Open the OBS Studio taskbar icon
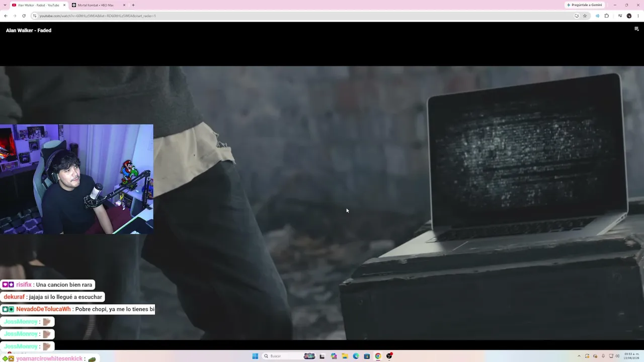This screenshot has width=644, height=362. click(389, 356)
